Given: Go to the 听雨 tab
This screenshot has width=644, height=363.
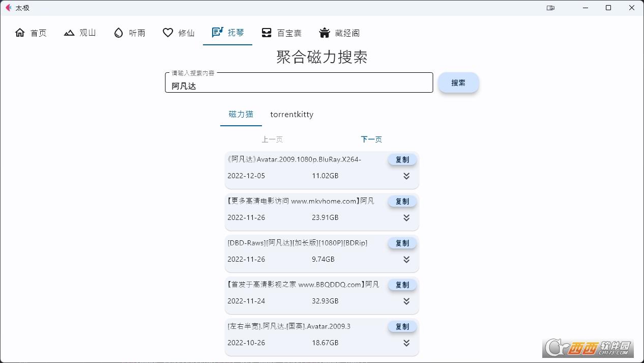Looking at the screenshot, I should [129, 33].
